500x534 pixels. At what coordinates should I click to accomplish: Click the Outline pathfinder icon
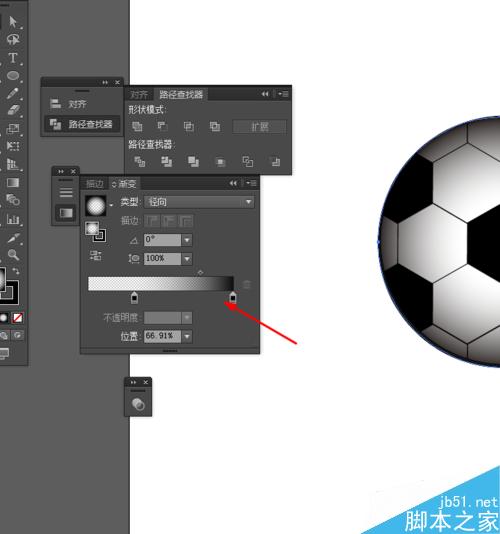248,162
